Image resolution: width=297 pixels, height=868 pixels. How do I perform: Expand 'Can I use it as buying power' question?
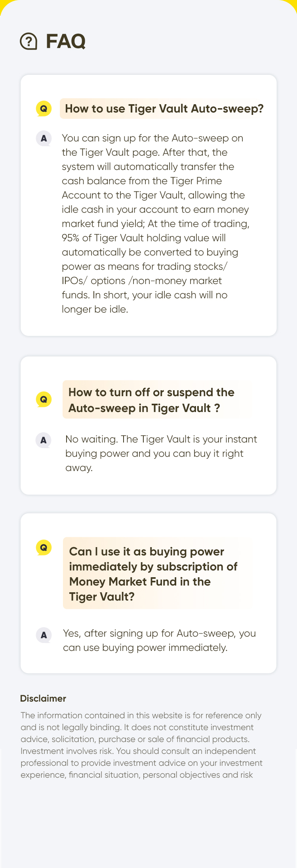pyautogui.click(x=158, y=573)
